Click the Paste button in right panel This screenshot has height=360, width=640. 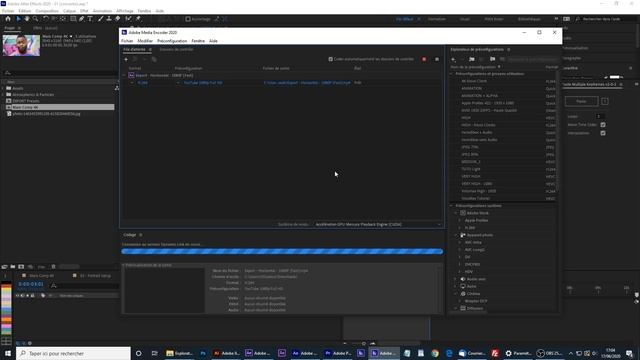[581, 101]
